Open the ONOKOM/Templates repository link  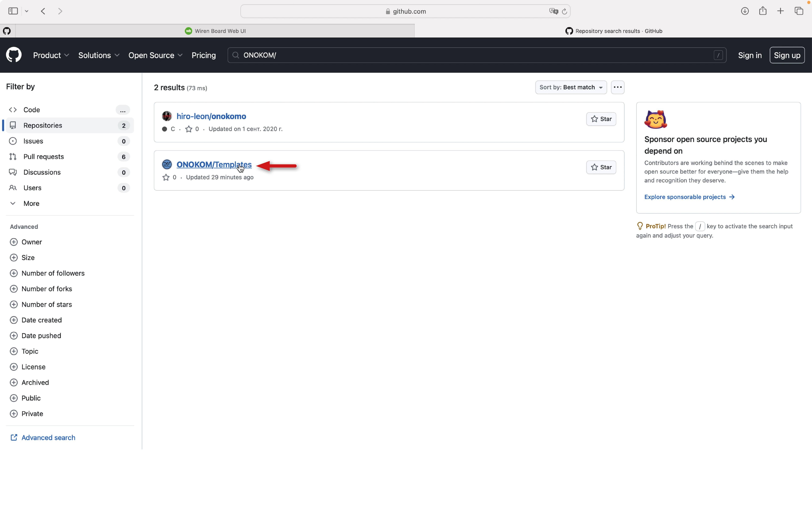214,165
